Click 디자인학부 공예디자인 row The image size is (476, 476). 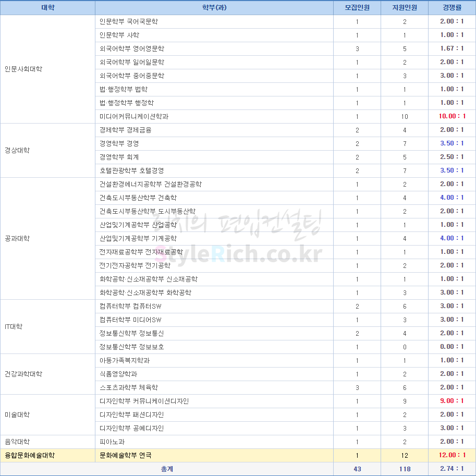pyautogui.click(x=285, y=429)
